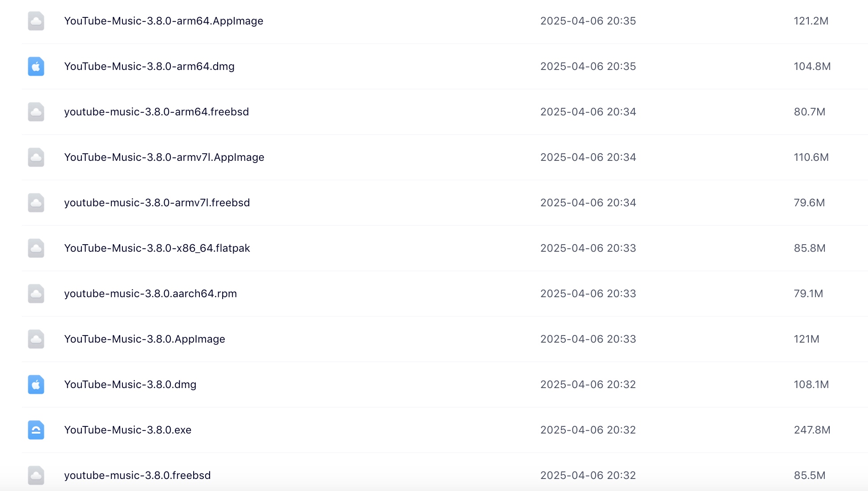Select youtube-music-3.8.0.aarch64.rpm filename
This screenshot has height=491, width=868.
[x=150, y=294]
